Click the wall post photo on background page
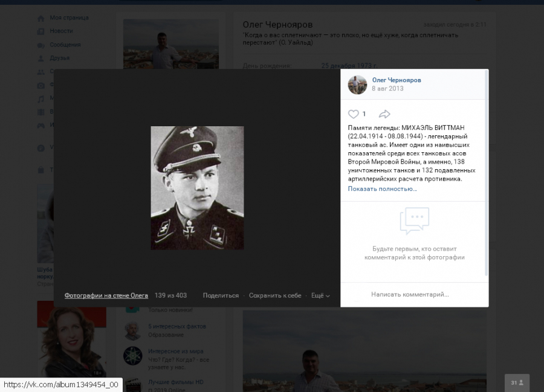This screenshot has width=544, height=392. [x=364, y=351]
